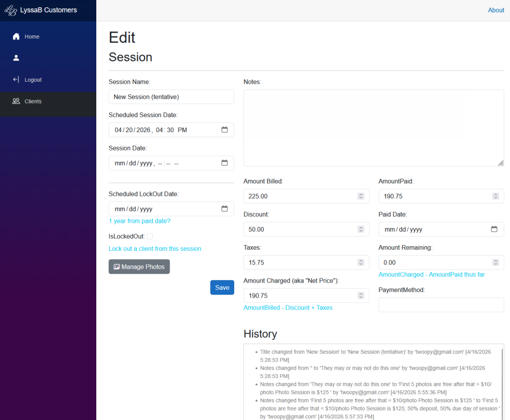The height and width of the screenshot is (420, 510).
Task: Open Clients via the people icon
Action: coord(16,101)
